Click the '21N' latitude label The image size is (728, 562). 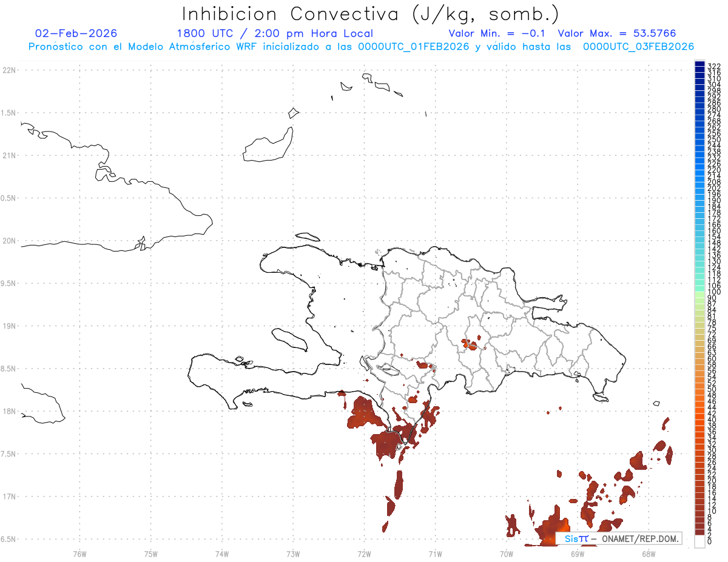tap(9, 156)
